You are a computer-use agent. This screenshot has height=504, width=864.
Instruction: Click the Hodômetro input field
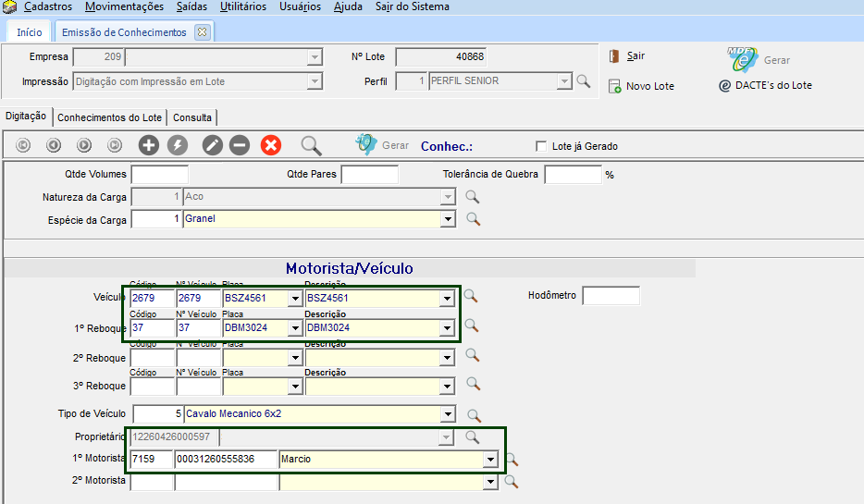tap(611, 296)
